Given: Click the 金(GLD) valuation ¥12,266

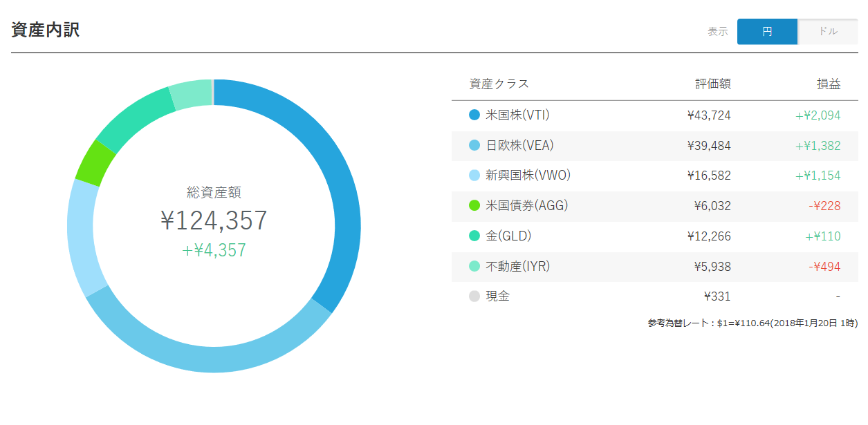Looking at the screenshot, I should click(709, 236).
